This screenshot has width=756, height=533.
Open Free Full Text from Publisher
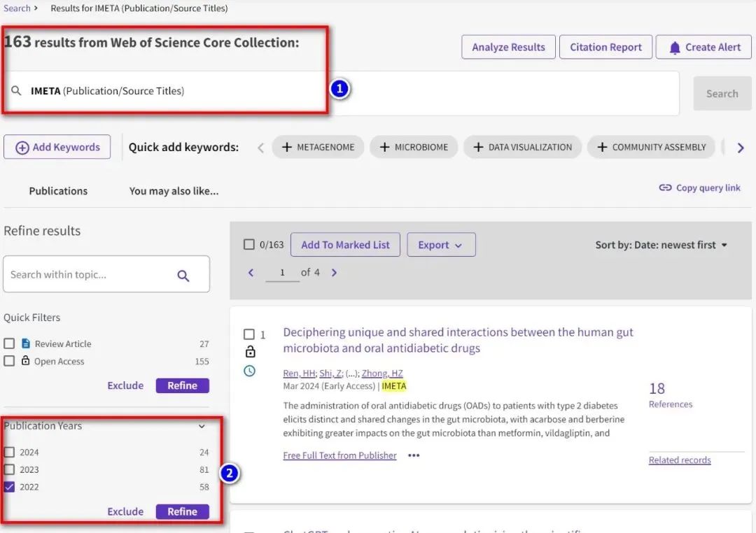[x=339, y=455]
